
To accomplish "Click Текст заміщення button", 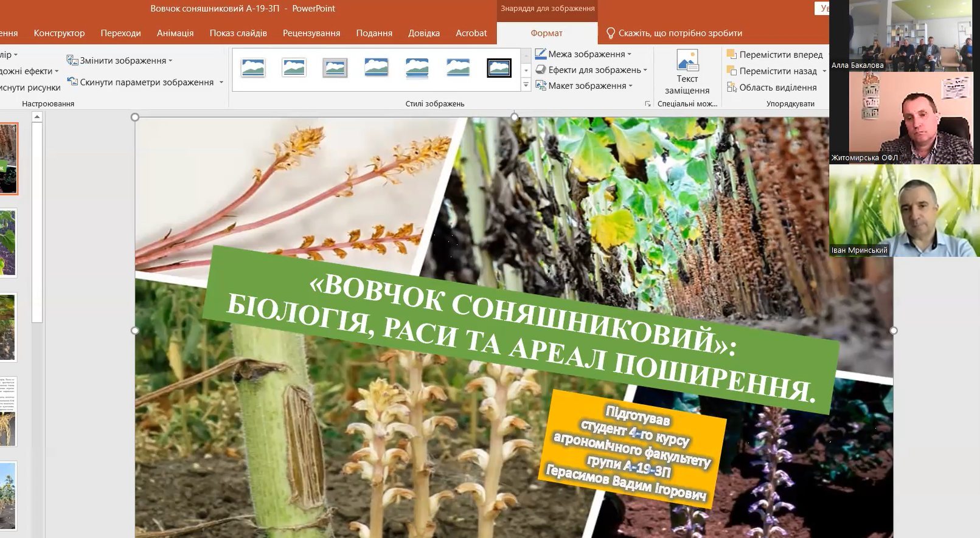I will tap(687, 72).
